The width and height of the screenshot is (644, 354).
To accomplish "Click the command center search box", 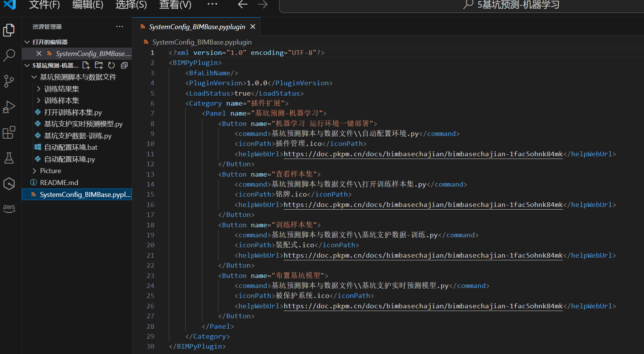I will click(511, 5).
